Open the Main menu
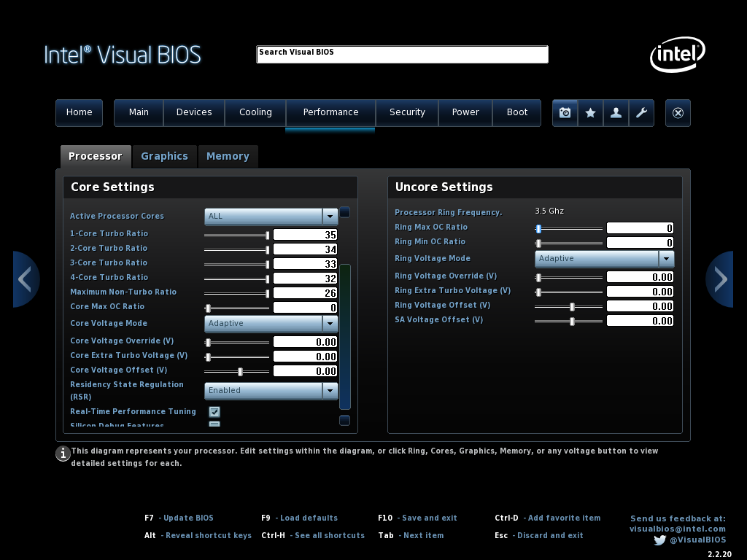This screenshot has width=747, height=560. (x=139, y=113)
